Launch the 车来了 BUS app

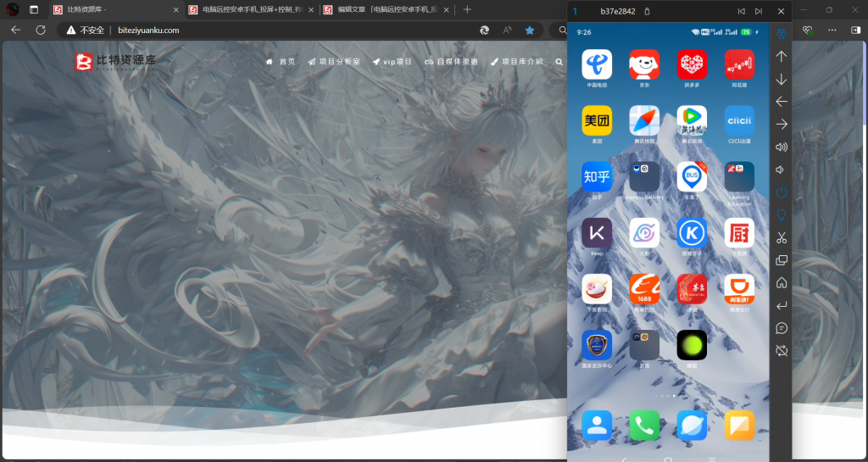692,176
